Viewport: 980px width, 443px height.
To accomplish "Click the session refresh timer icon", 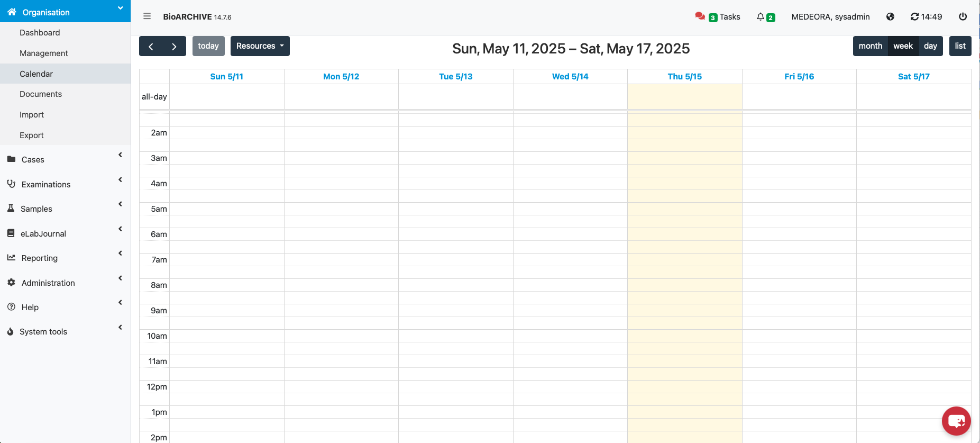I will coord(914,17).
